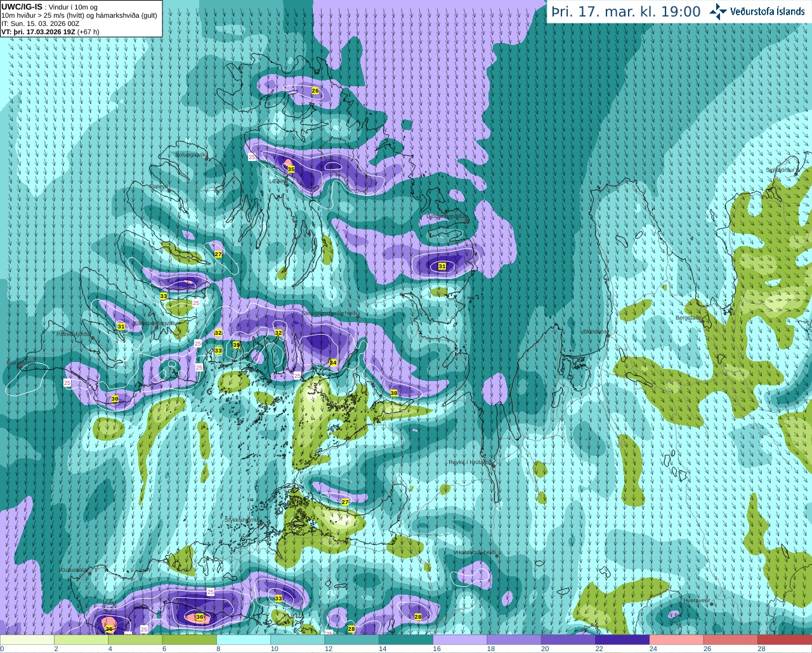Click the yellow 26 gust marker
This screenshot has width=812, height=653.
315,91
